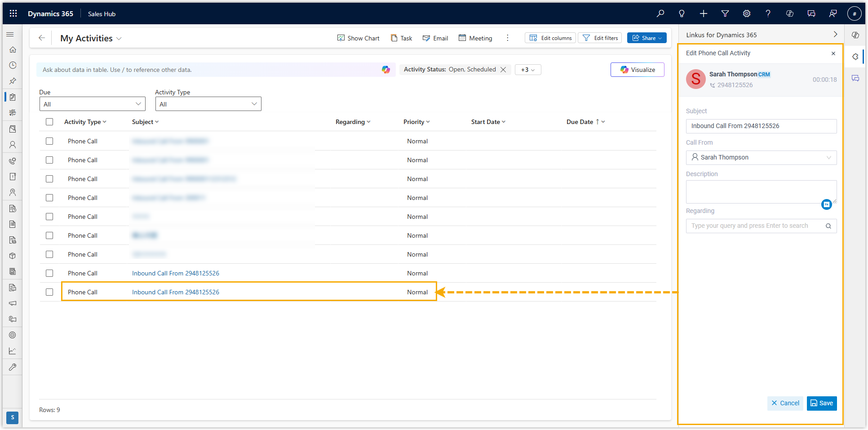Viewport: 868px width, 430px height.
Task: Click the Subject input field in panel
Action: click(x=761, y=126)
